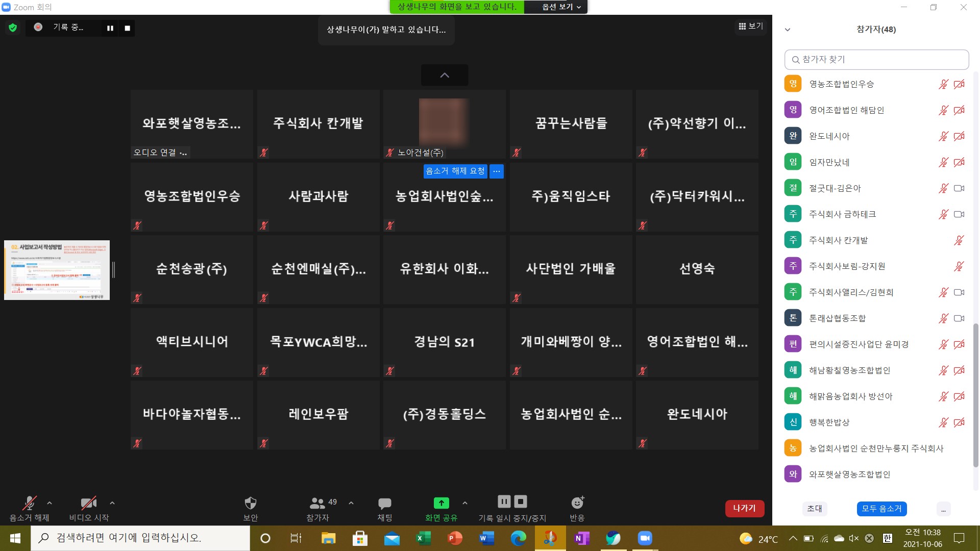Open the 채팅 chat panel
The image size is (980, 551).
385,508
